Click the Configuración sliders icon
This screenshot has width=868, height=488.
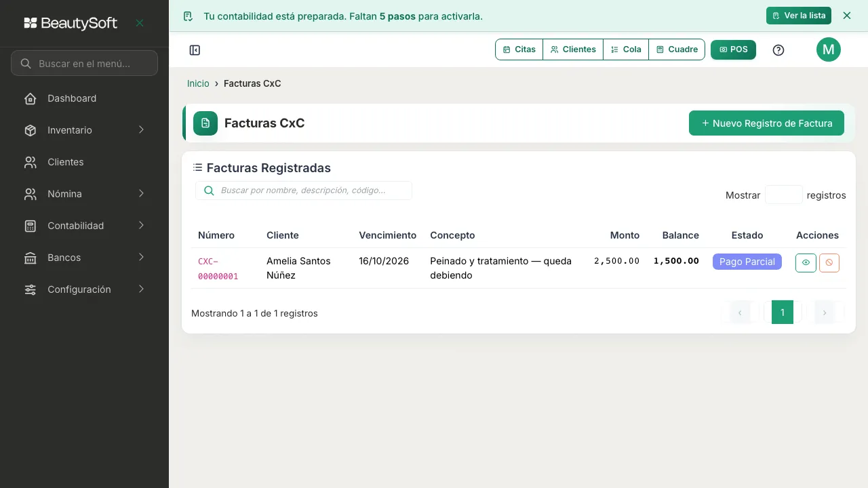point(31,289)
